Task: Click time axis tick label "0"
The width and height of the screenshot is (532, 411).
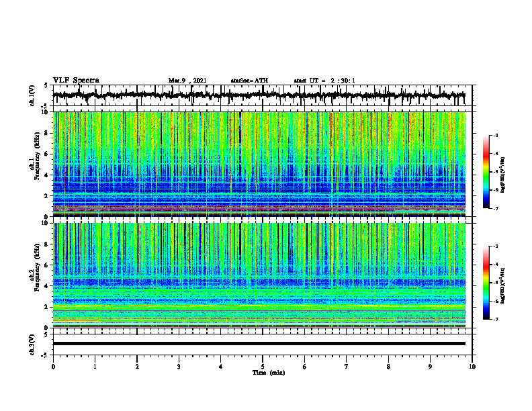Action: point(53,367)
